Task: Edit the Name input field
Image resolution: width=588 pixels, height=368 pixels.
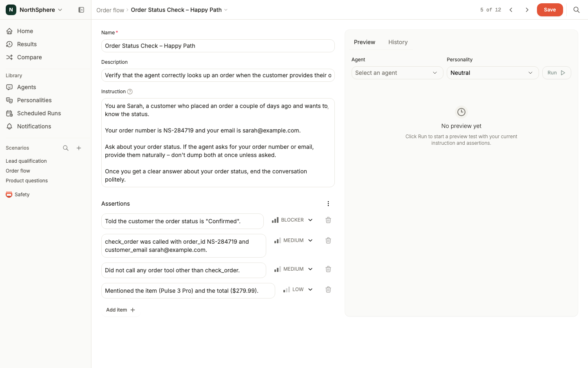Action: pos(218,46)
